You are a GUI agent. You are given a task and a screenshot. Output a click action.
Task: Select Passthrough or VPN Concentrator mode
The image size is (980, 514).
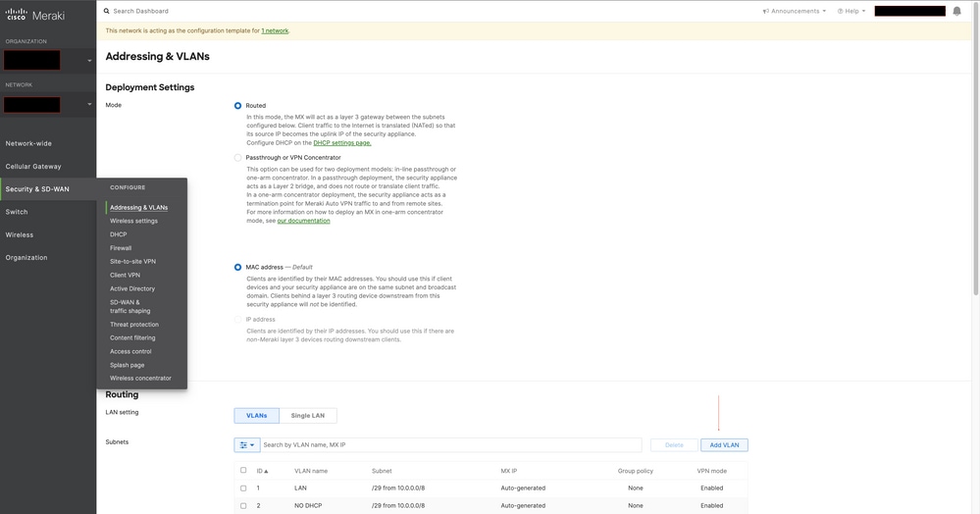pos(237,158)
